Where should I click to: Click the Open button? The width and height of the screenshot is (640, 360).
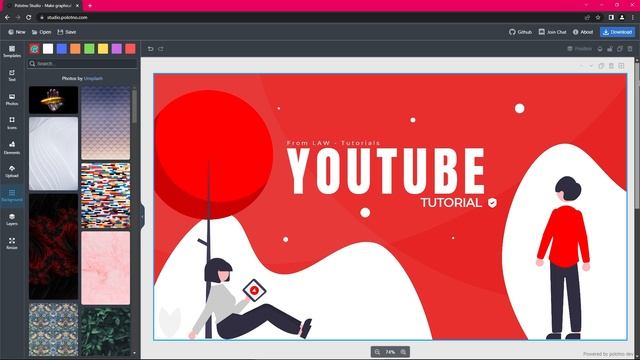42,32
